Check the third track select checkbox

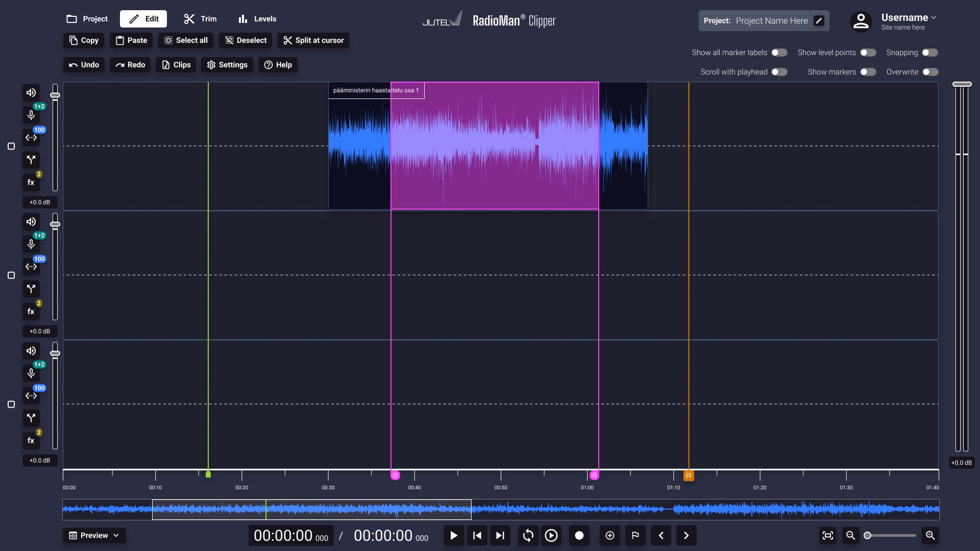(11, 405)
